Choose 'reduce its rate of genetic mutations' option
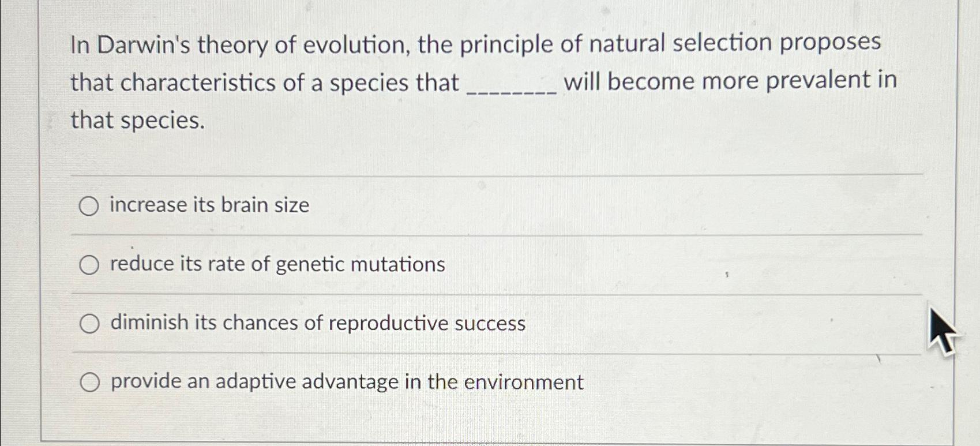This screenshot has height=446, width=980. tap(89, 264)
